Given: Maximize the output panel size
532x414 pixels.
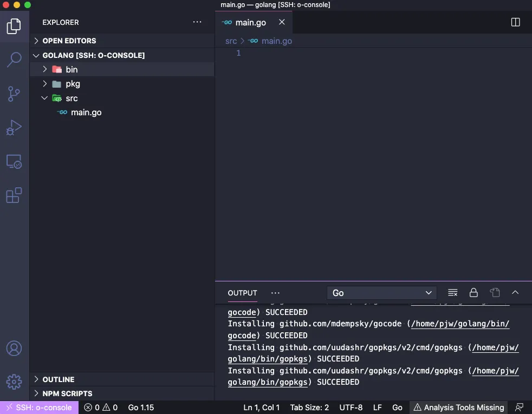Looking at the screenshot, I should click(x=515, y=292).
